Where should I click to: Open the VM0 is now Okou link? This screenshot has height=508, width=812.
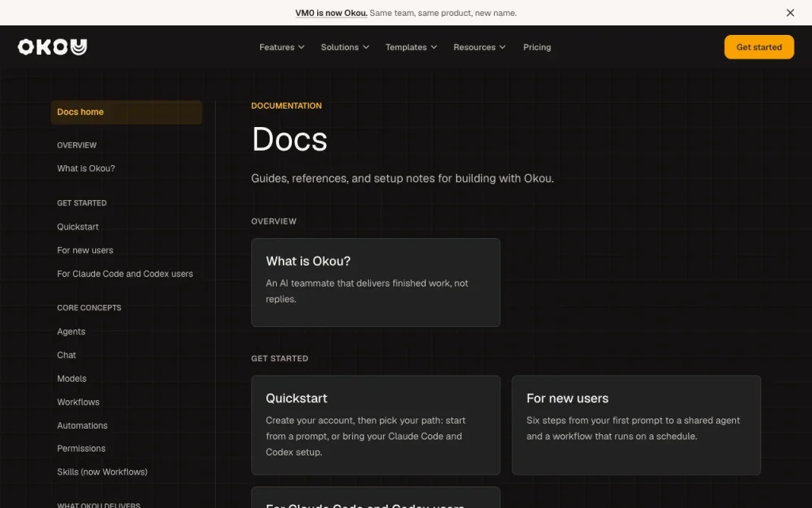click(x=331, y=13)
